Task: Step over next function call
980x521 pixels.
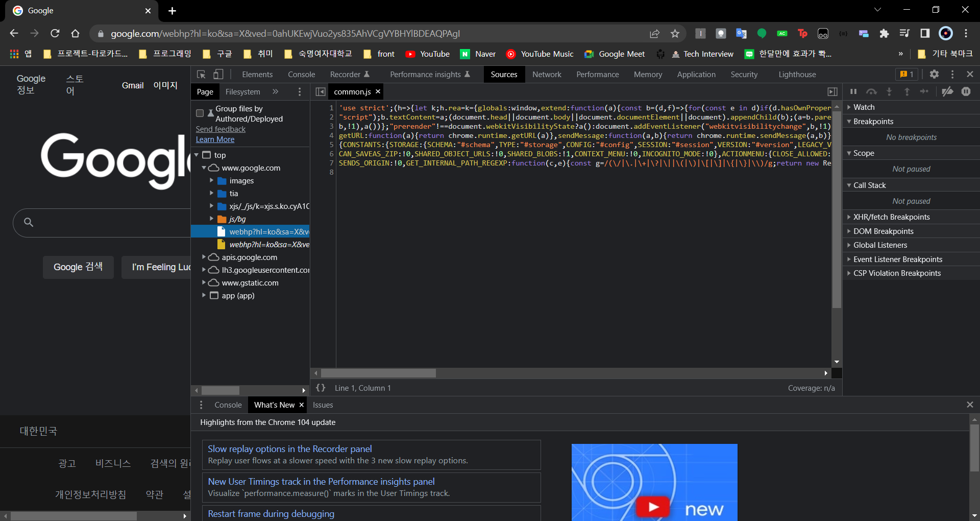Action: pyautogui.click(x=871, y=91)
